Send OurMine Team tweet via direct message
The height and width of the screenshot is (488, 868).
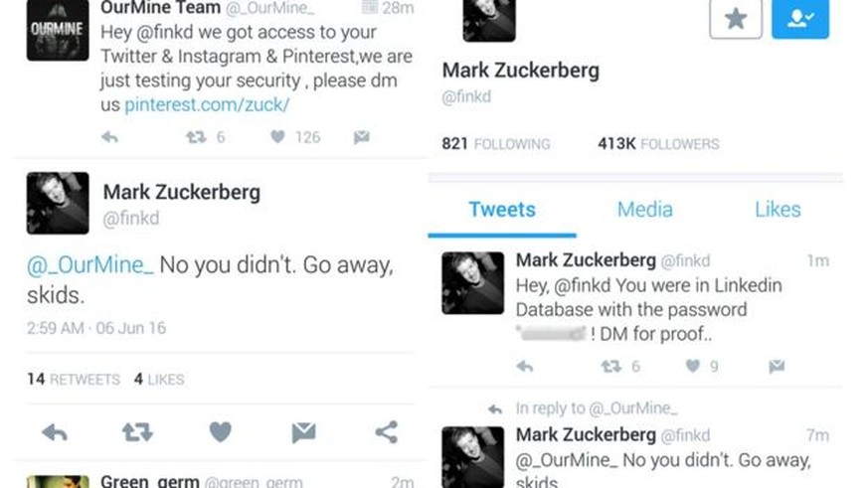pos(361,137)
